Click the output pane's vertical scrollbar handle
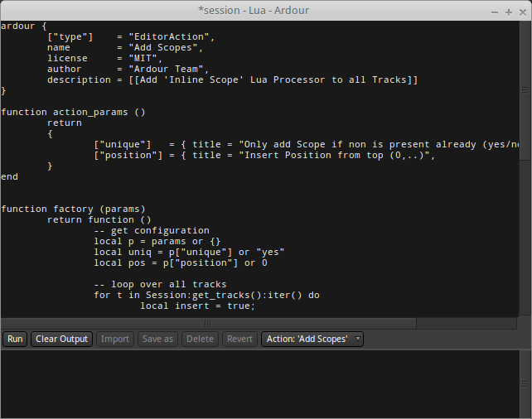Screen dimensions: 532x419 pyautogui.click(x=525, y=384)
